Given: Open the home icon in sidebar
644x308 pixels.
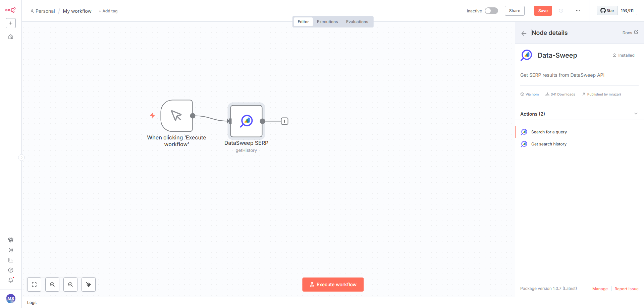Looking at the screenshot, I should pyautogui.click(x=11, y=37).
